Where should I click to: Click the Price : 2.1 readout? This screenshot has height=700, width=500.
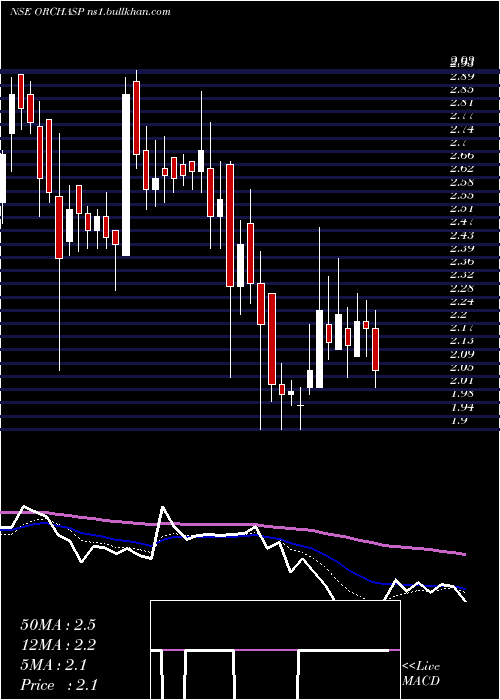click(x=59, y=685)
